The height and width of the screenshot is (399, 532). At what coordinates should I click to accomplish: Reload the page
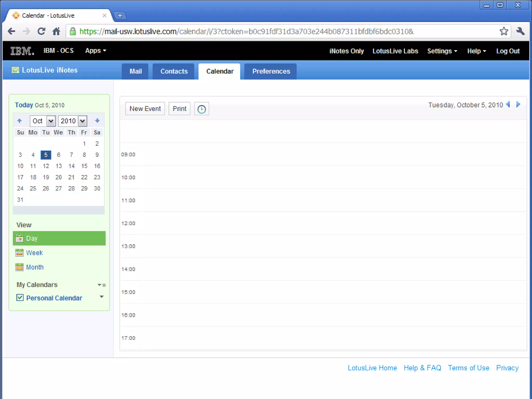pos(41,31)
